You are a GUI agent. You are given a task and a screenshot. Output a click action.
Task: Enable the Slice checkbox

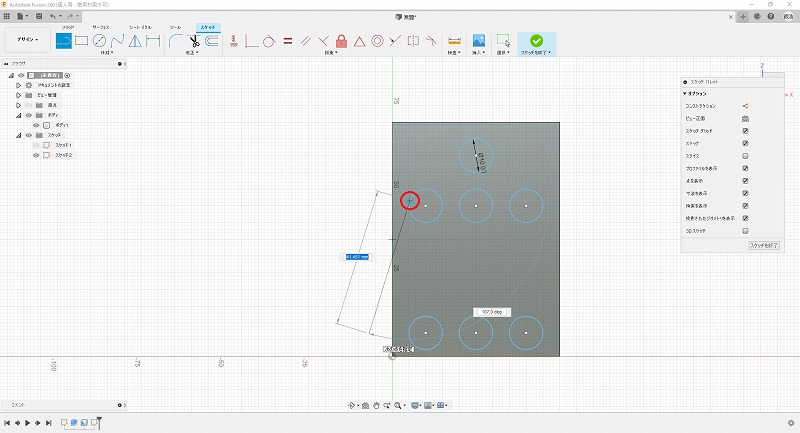746,156
